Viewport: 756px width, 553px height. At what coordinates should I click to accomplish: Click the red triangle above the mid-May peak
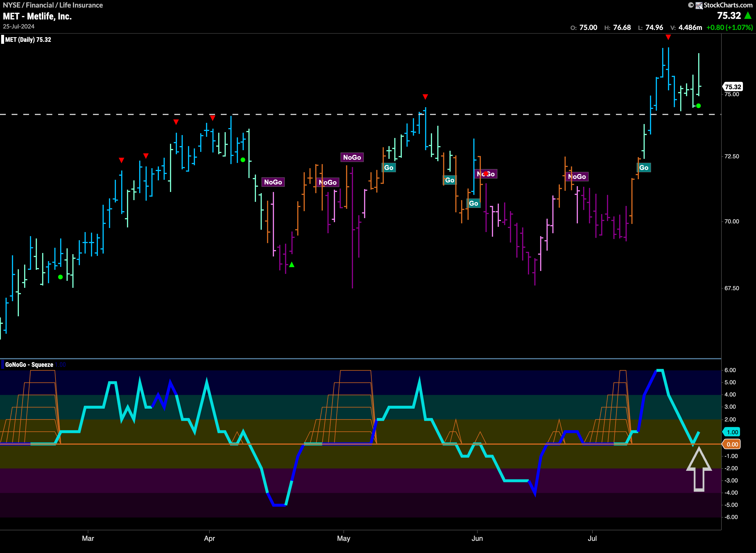coord(425,97)
